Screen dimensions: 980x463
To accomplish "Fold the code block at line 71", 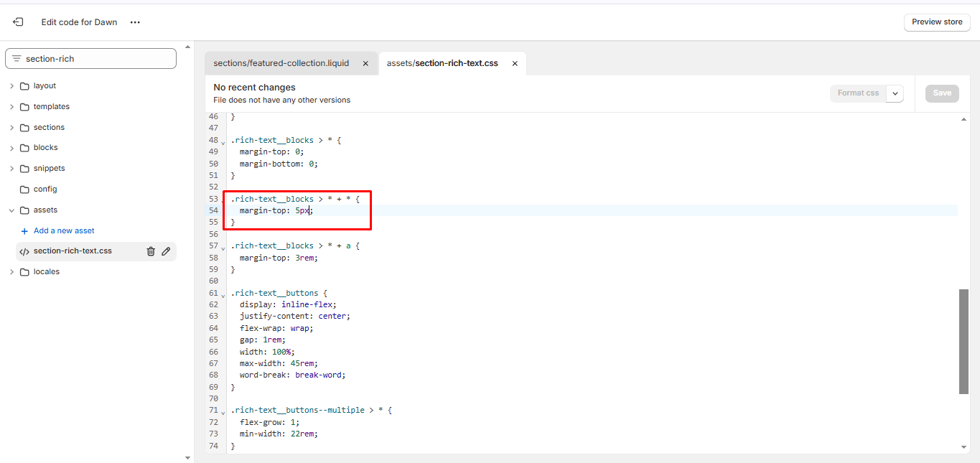I will click(223, 412).
